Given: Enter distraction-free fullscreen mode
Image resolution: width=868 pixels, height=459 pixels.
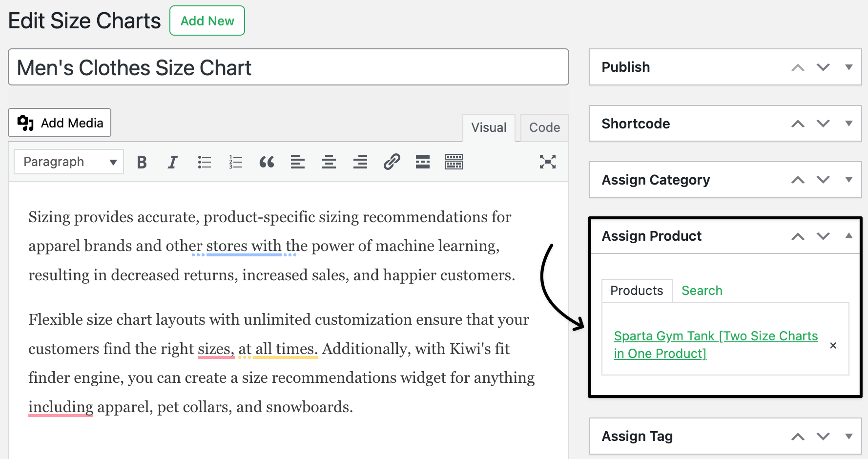Looking at the screenshot, I should coord(548,162).
